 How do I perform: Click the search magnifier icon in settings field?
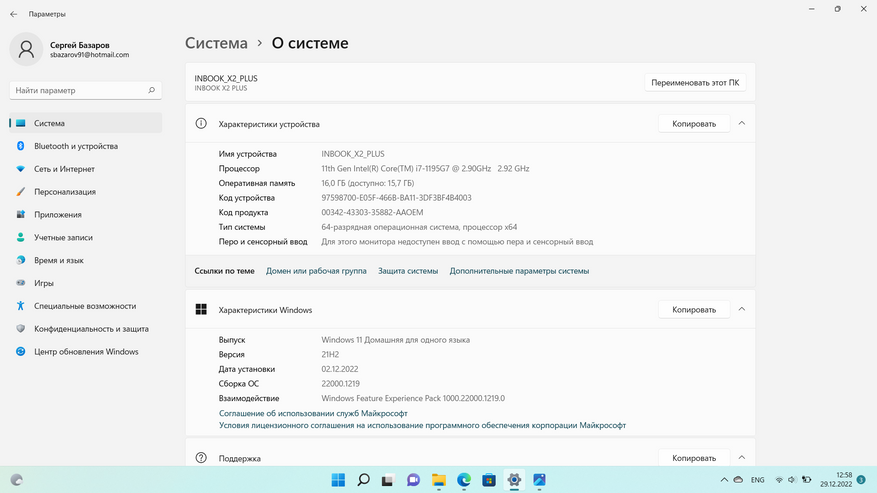pos(151,90)
